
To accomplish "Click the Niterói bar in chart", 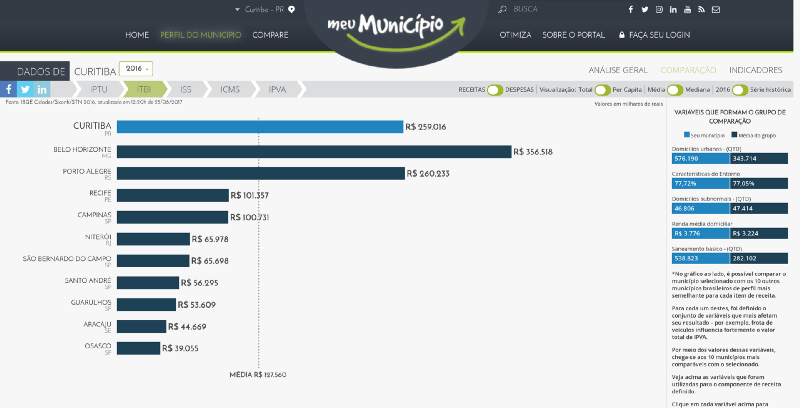I will coord(153,239).
